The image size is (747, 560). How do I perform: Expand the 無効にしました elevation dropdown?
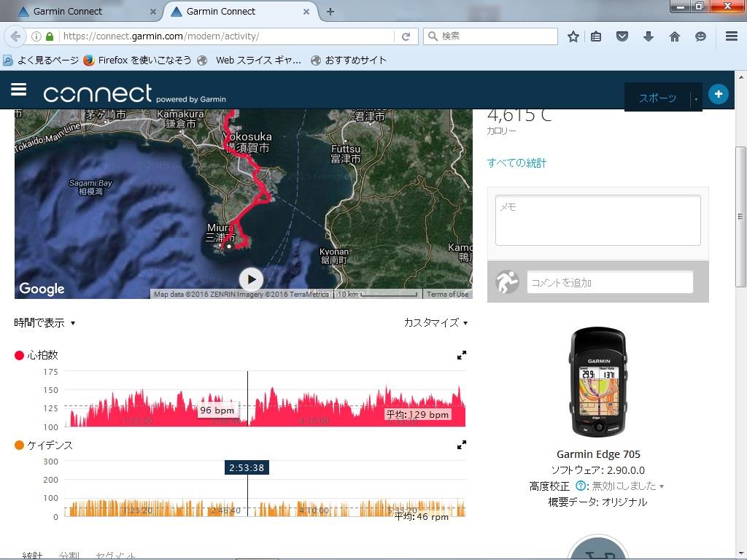pos(627,486)
